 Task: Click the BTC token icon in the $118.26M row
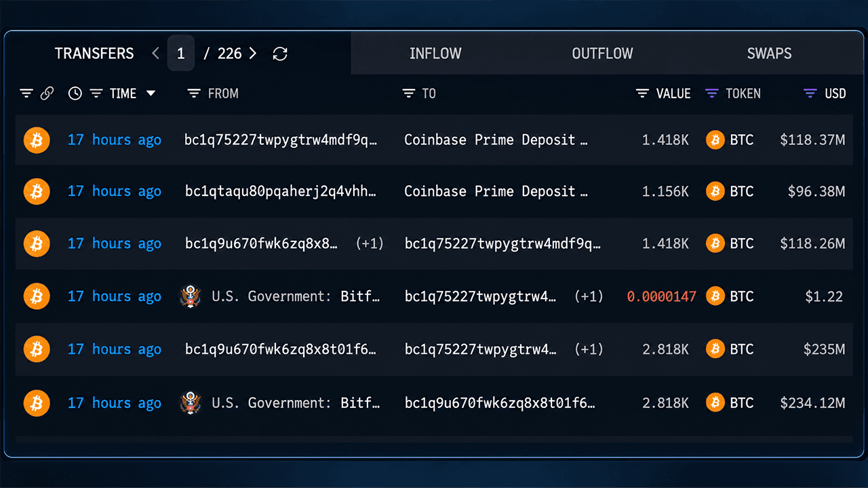tap(715, 243)
